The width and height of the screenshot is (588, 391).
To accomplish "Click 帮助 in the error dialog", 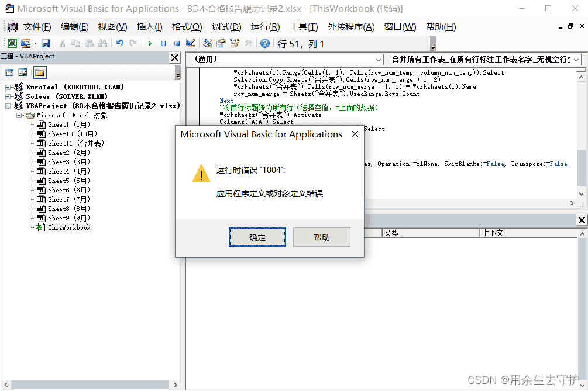I will click(x=322, y=237).
